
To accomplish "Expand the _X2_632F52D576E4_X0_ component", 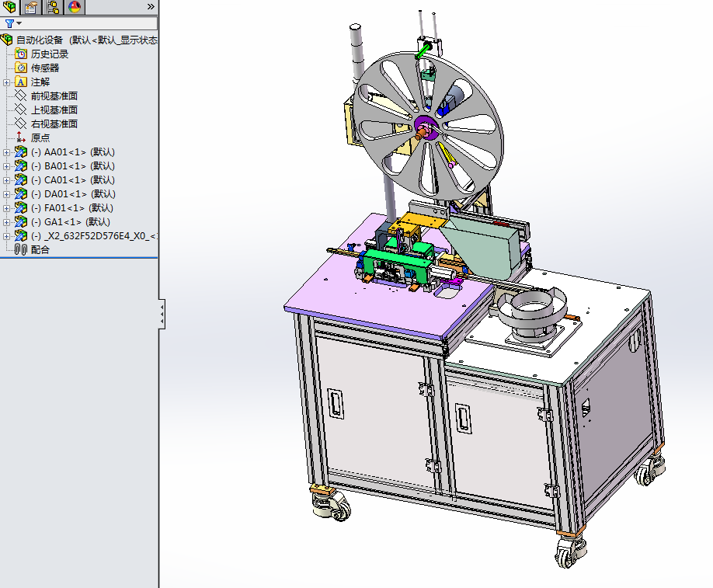I will coord(6,236).
